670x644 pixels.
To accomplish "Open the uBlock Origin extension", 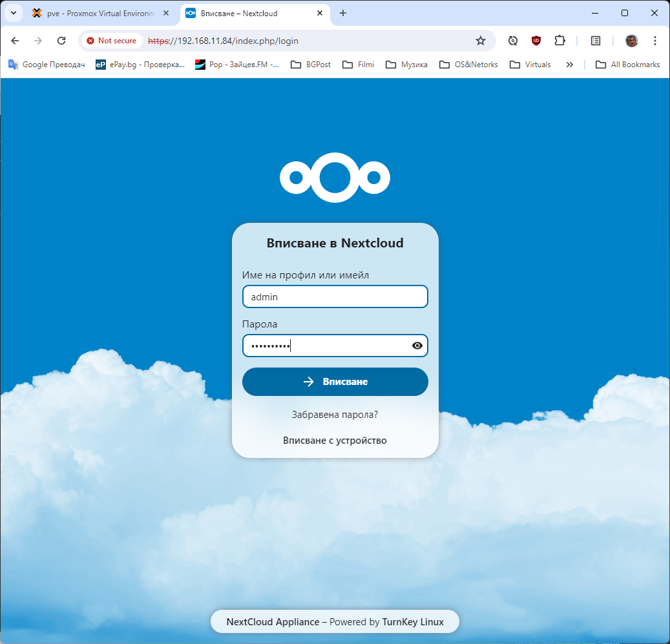I will [x=536, y=41].
